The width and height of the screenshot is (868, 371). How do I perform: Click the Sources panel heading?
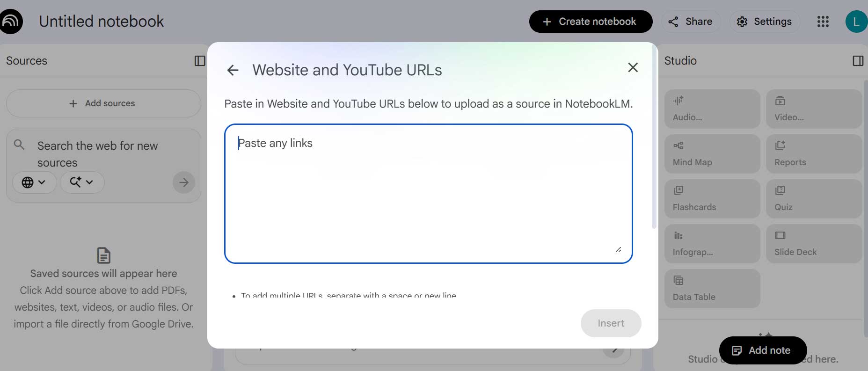[x=27, y=61]
